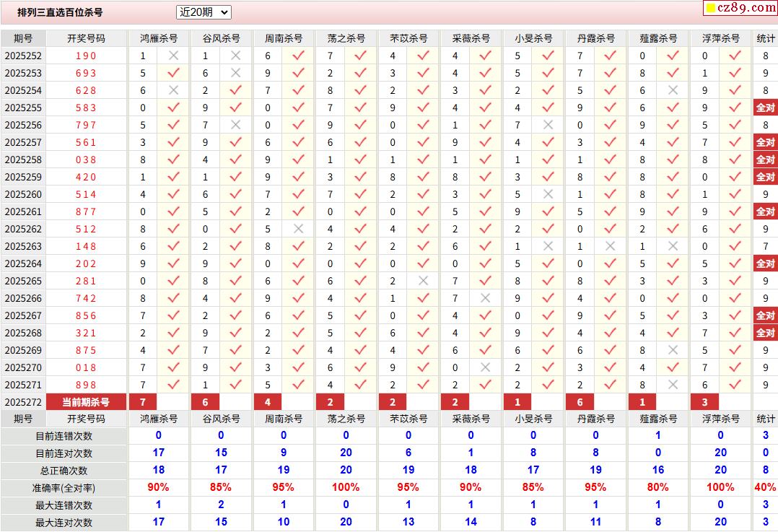Screen dimensions: 778x532
Task: Click the draw number 038
Action: (x=86, y=160)
